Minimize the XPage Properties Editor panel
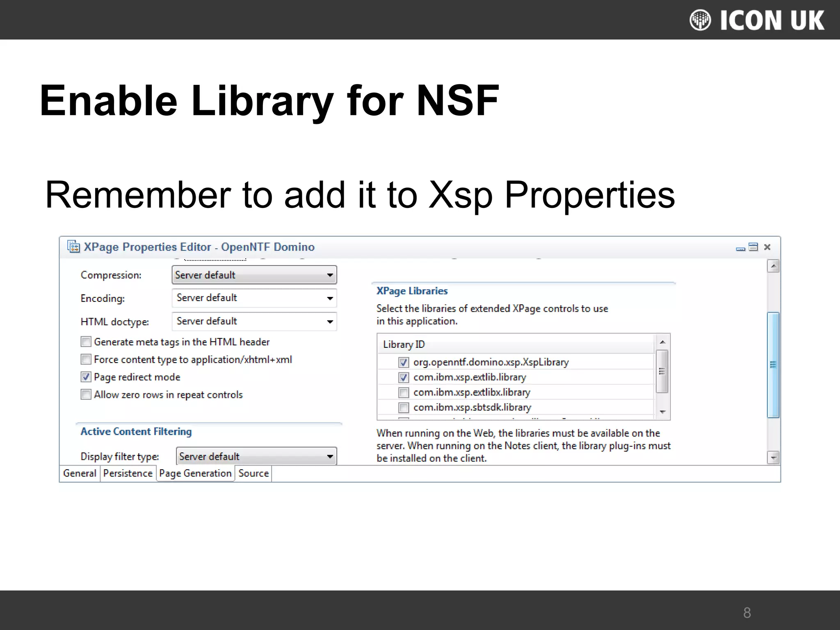The image size is (840, 630). click(x=740, y=248)
